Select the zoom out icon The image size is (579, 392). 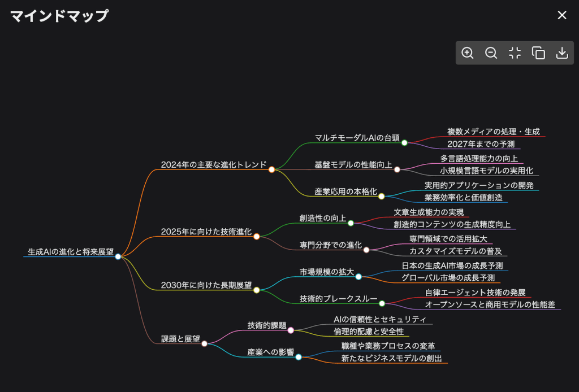[491, 53]
